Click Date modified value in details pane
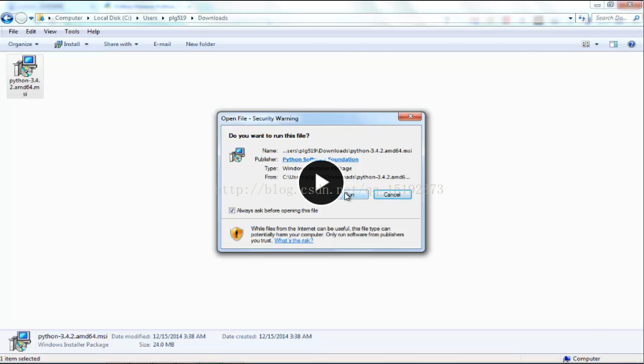Screen dimensions: 644x364 click(x=179, y=336)
